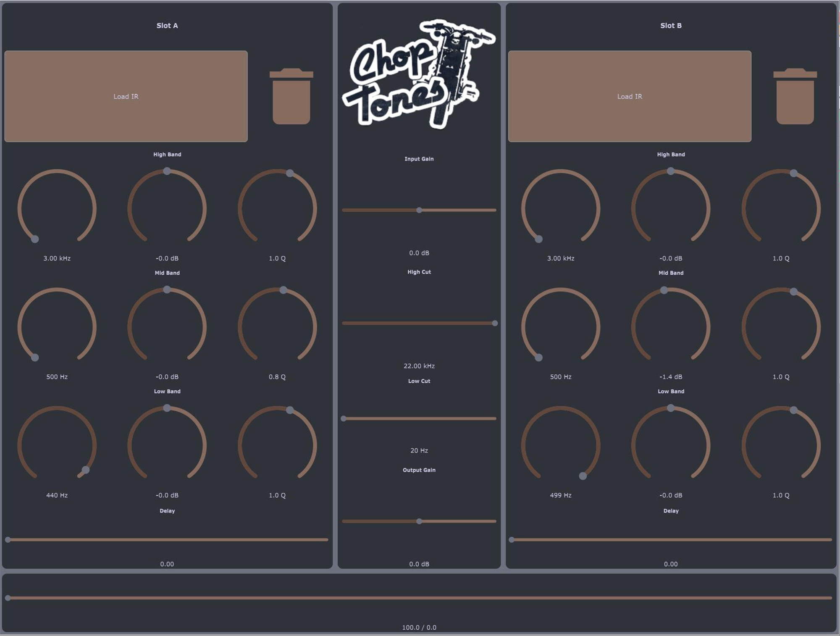Click Slot B High Band gain knob
Viewport: 840px width, 636px height.
(x=671, y=208)
